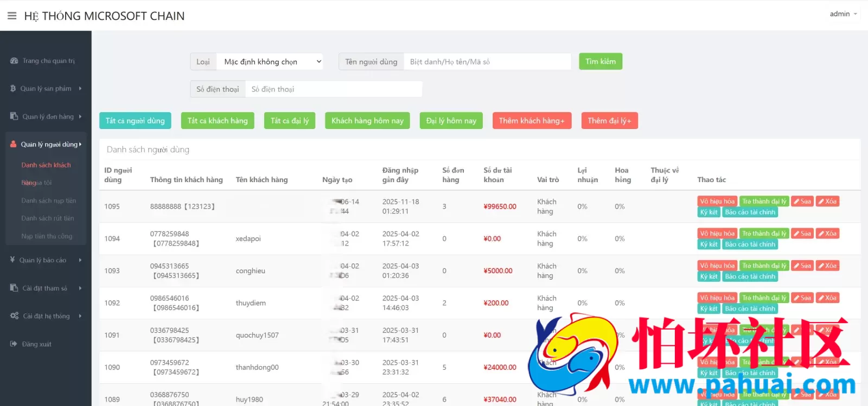Click Thêm khách hàng+ button

pyautogui.click(x=532, y=120)
